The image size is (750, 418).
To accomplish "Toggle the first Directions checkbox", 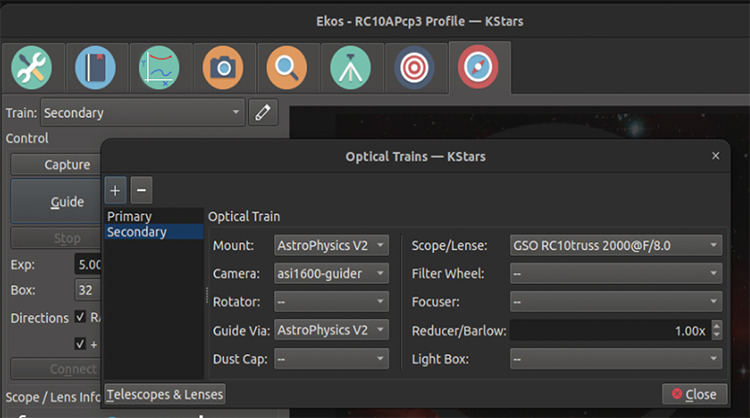I will click(x=81, y=317).
